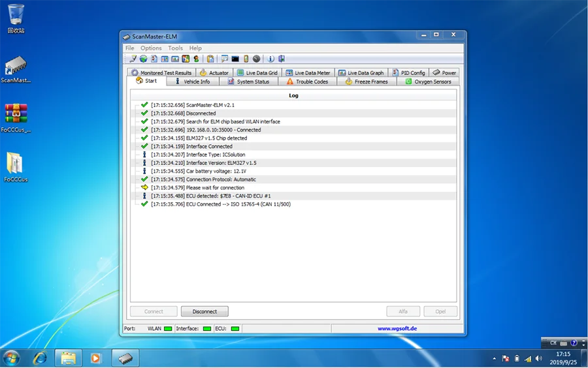Open the Tools menu

click(x=175, y=48)
